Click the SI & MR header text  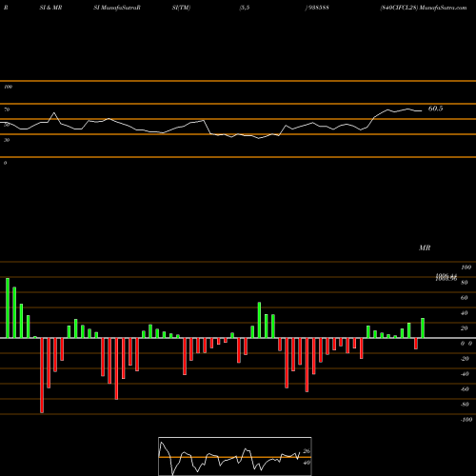50,8
